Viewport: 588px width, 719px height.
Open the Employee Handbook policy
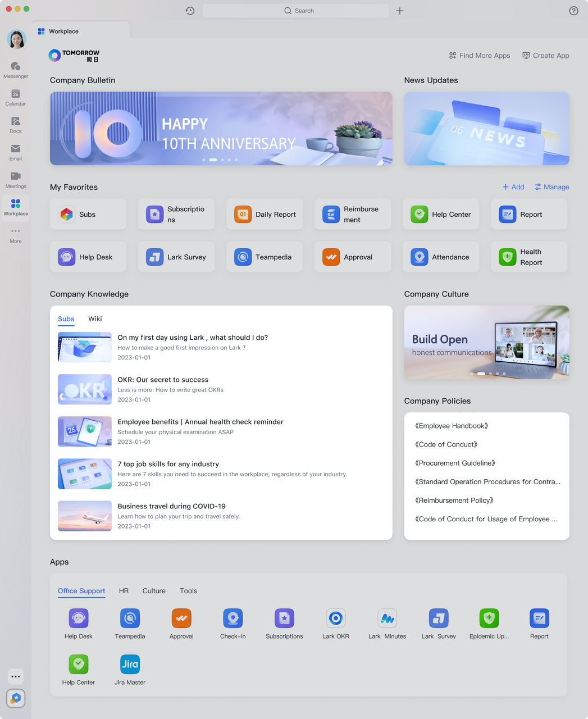click(x=452, y=426)
